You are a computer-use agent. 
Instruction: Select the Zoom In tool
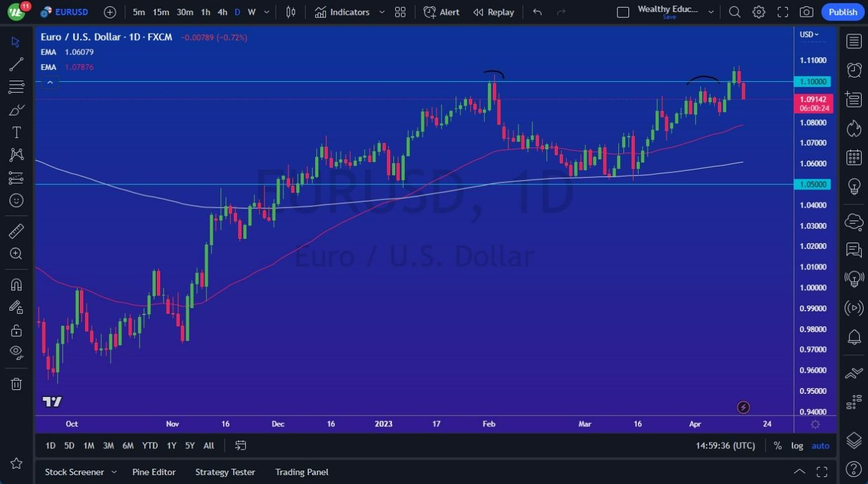point(16,254)
